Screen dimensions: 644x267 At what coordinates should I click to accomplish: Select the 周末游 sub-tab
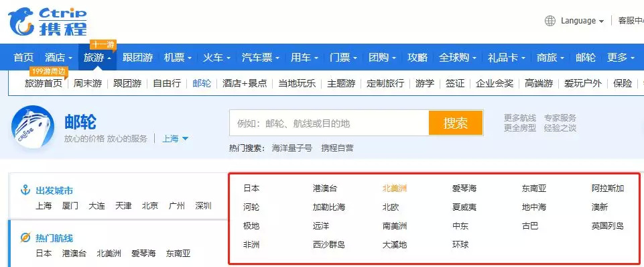click(88, 83)
